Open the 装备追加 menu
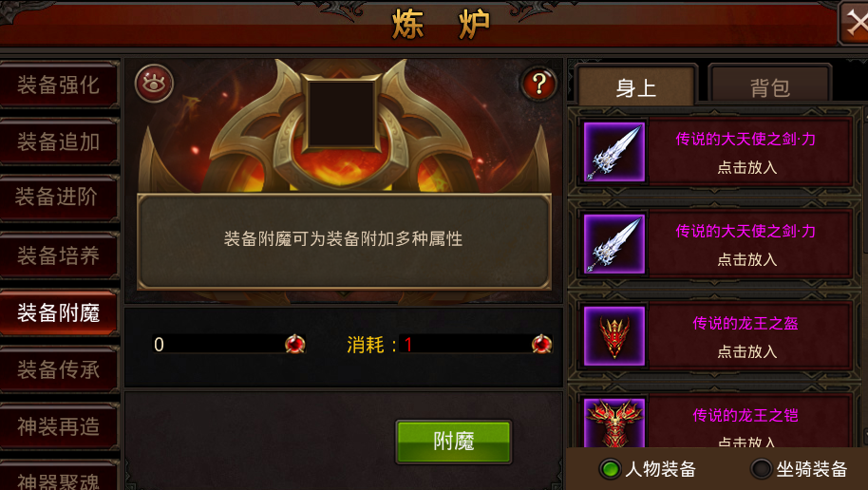The image size is (868, 490). tap(59, 141)
